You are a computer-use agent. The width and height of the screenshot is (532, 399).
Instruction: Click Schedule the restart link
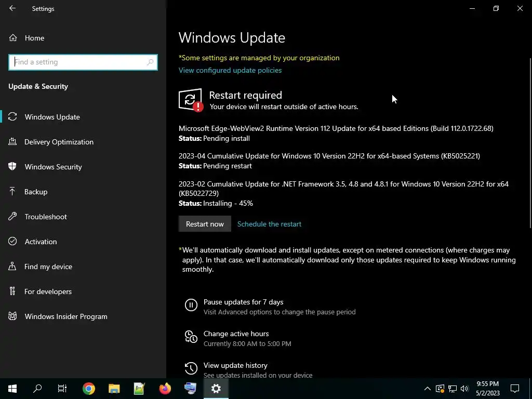(269, 224)
